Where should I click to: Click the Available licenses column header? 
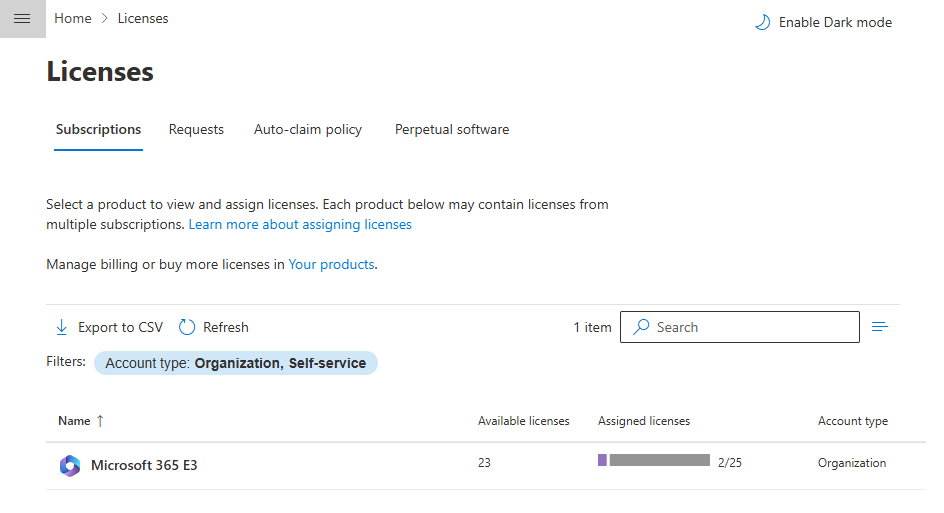[523, 421]
